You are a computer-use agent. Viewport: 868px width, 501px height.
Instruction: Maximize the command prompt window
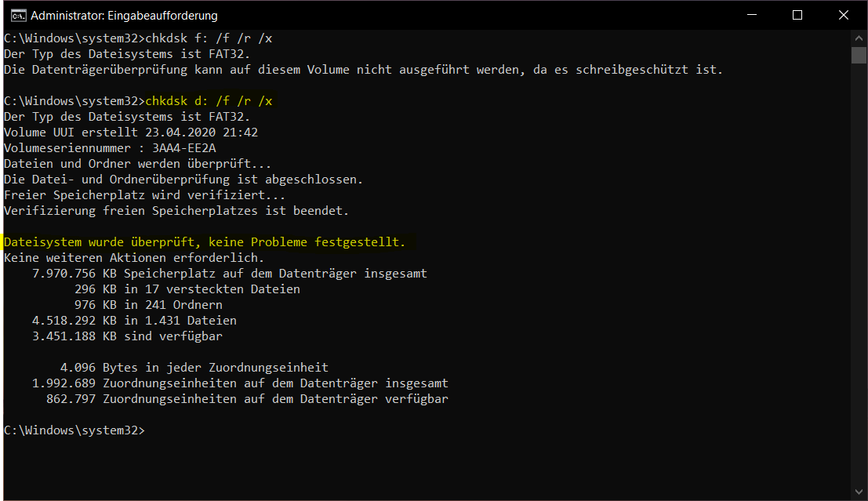(797, 15)
